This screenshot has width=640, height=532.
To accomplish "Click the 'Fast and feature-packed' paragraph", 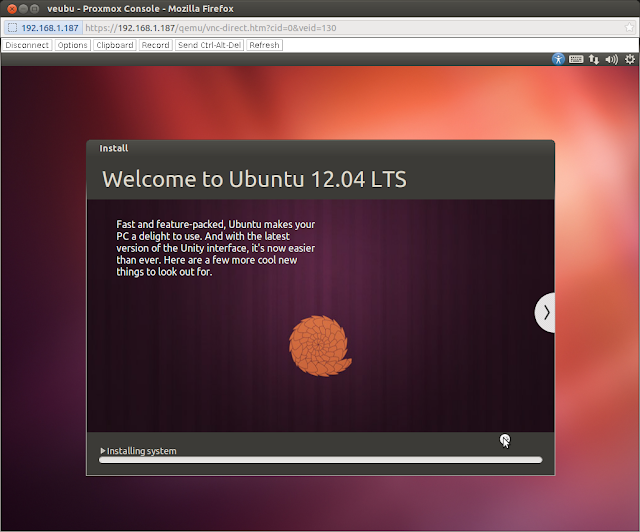I will [215, 248].
